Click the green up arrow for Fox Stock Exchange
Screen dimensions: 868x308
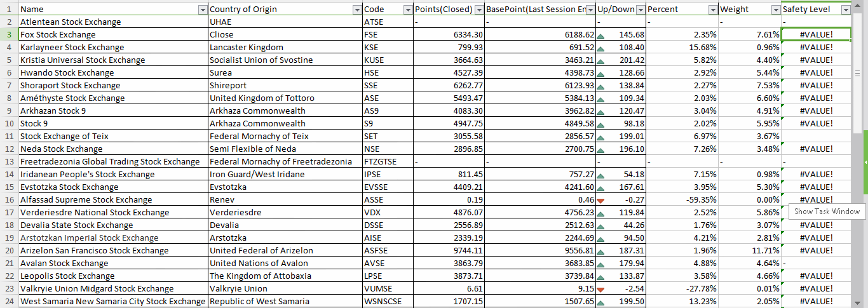(x=600, y=35)
